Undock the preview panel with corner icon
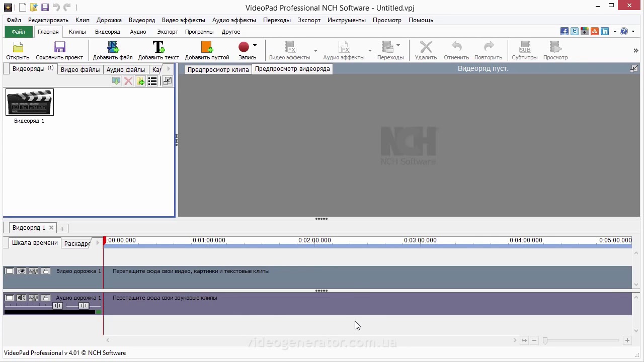 pyautogui.click(x=634, y=69)
